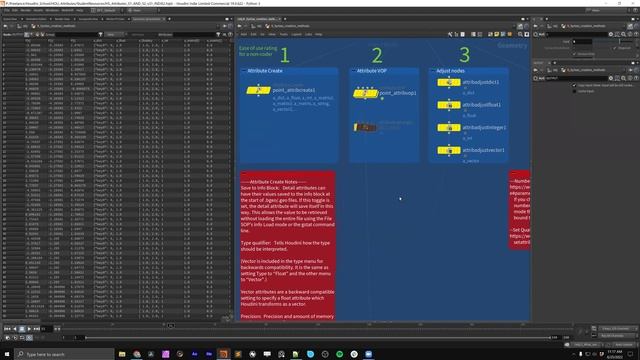Click the orange icon in network editor toolbar
The height and width of the screenshot is (360, 640).
(x=509, y=35)
